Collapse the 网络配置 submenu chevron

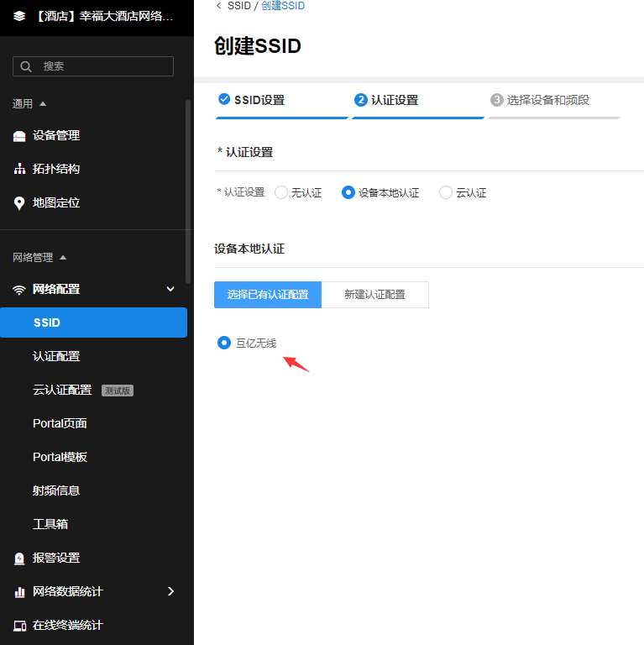170,289
